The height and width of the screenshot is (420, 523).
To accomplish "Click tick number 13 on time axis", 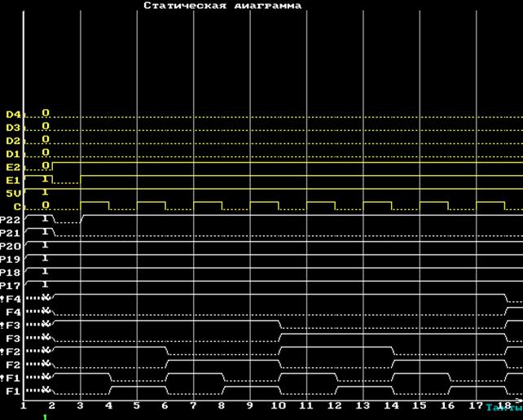I will [x=363, y=405].
